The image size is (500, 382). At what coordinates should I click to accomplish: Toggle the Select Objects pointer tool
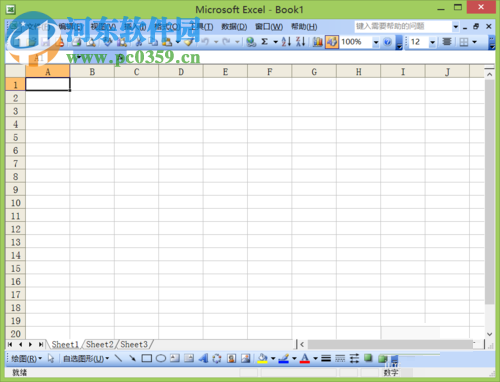coord(51,358)
